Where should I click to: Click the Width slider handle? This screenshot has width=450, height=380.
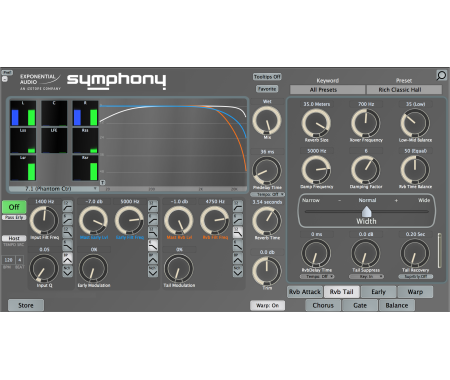[x=366, y=211]
